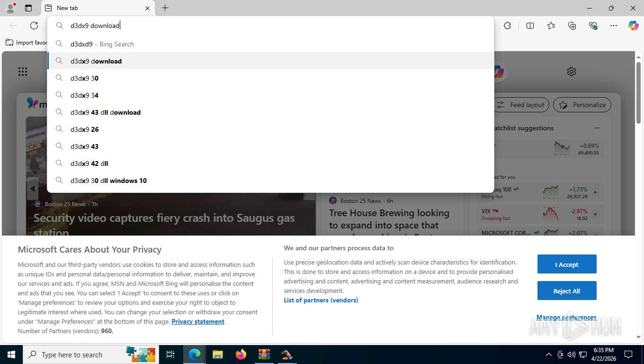The width and height of the screenshot is (644, 364).
Task: Click the Personalize button
Action: click(582, 105)
